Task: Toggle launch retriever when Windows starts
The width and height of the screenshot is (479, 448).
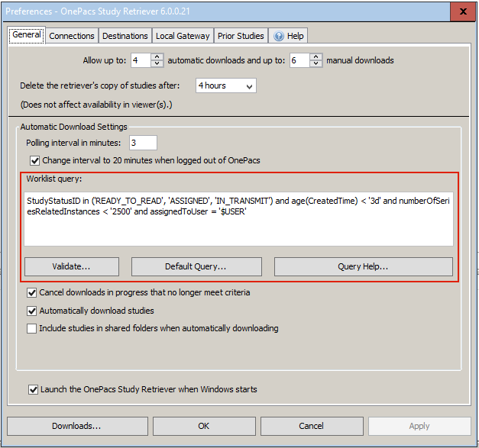Action: click(x=33, y=390)
